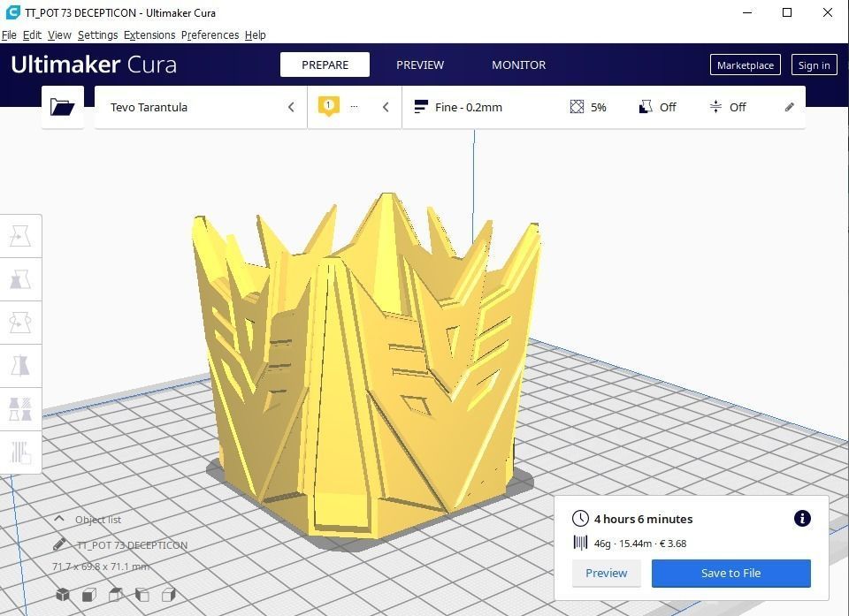
Task: Open the View menu
Action: coord(59,35)
